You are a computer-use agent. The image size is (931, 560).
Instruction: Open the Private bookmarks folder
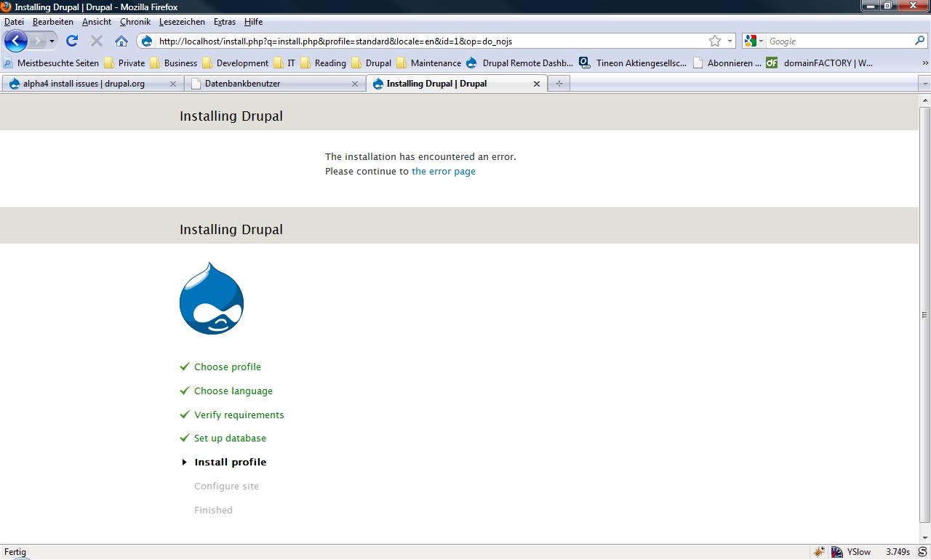(x=124, y=63)
